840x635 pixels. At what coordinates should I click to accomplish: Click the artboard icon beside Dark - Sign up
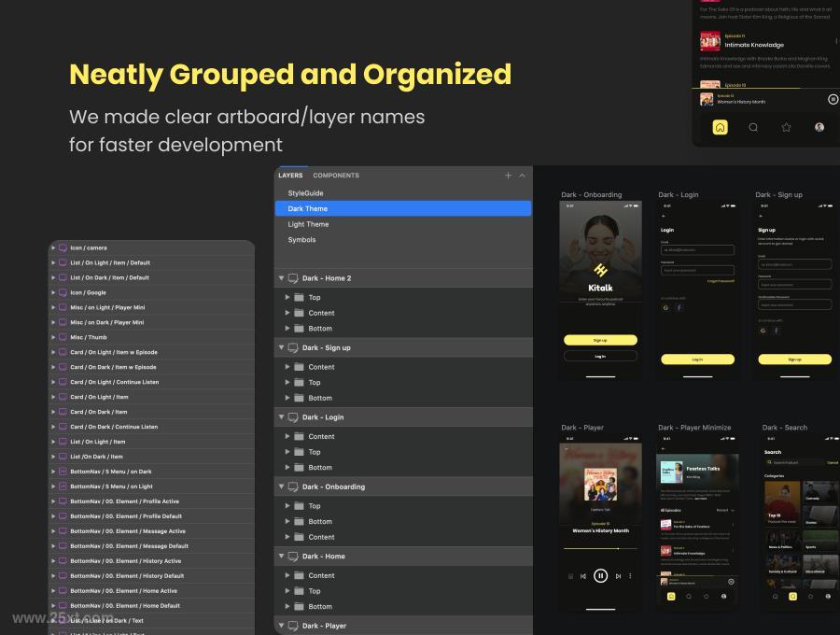293,347
